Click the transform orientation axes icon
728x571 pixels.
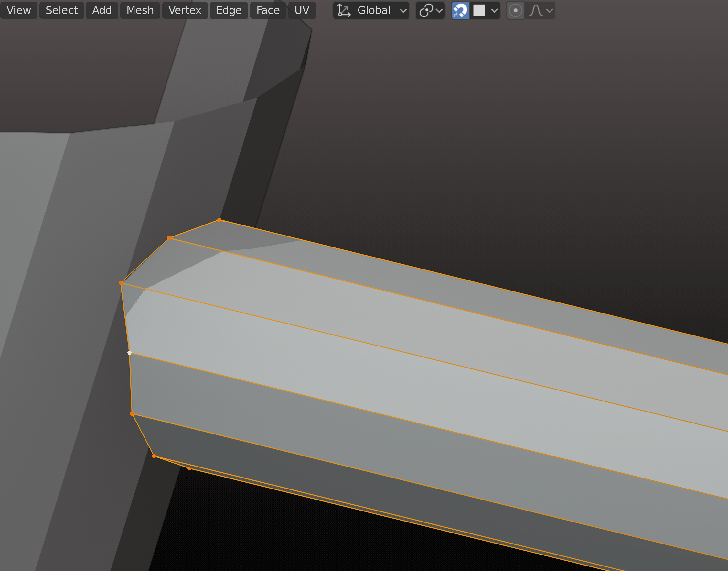click(343, 10)
